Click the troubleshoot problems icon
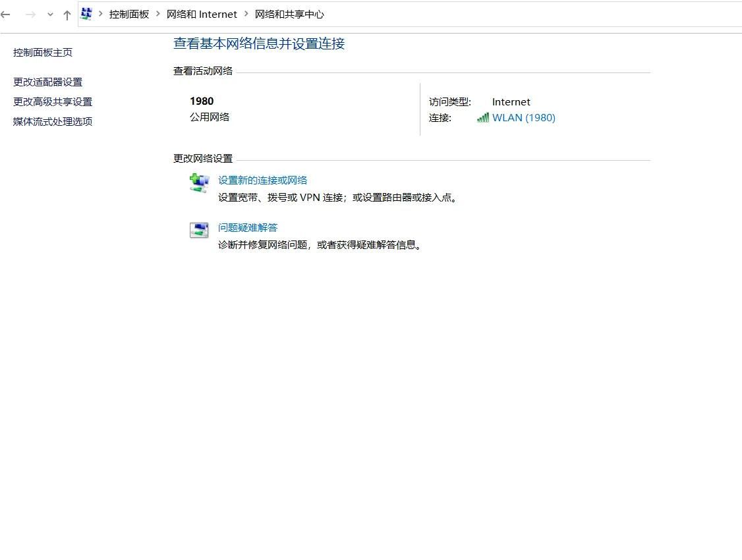 click(x=198, y=231)
